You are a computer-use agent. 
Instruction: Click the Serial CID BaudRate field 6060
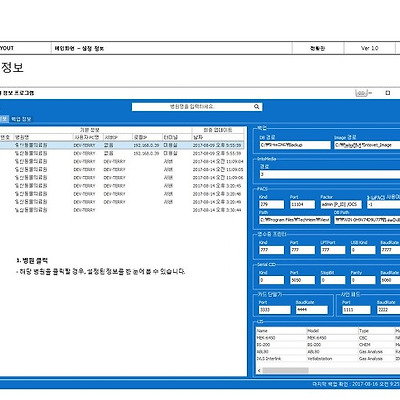[390, 280]
